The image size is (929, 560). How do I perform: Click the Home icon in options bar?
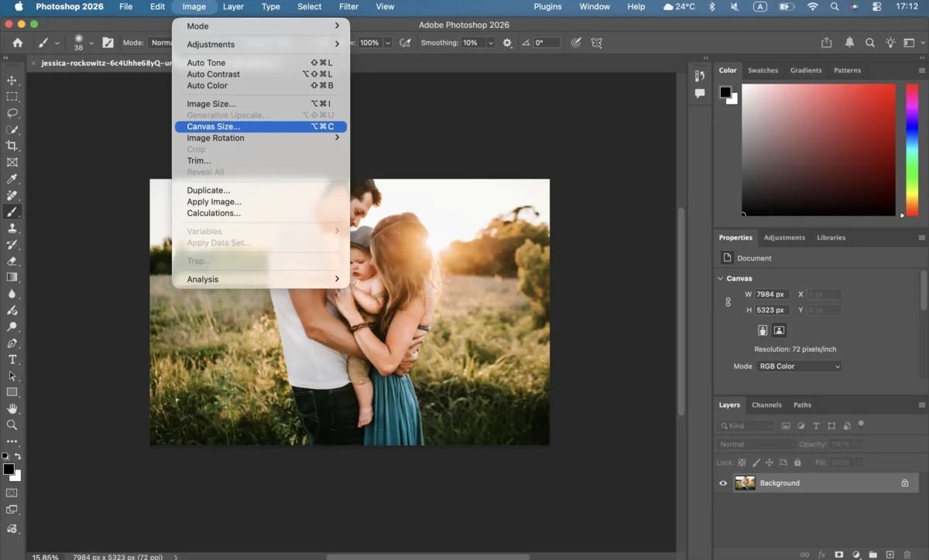17,43
